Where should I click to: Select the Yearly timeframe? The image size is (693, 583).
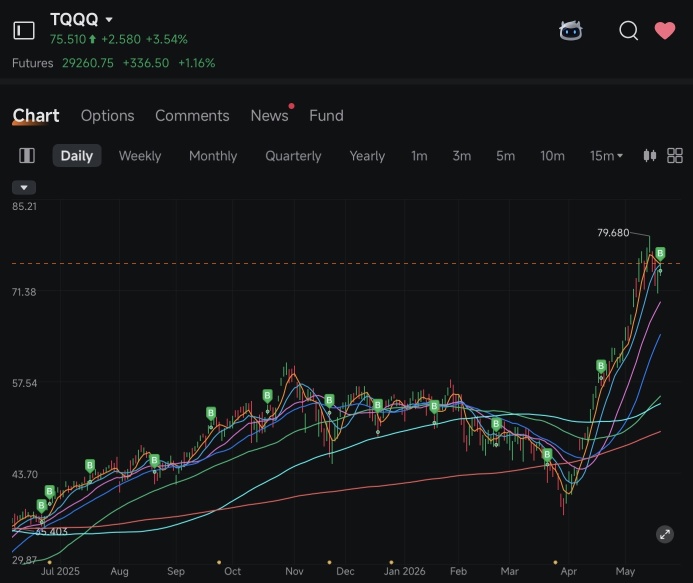[367, 156]
